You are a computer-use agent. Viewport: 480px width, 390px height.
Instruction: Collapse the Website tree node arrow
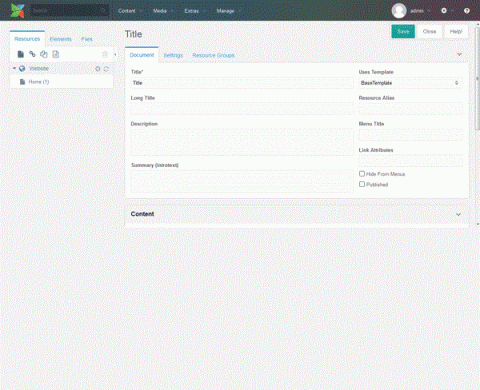(14, 68)
